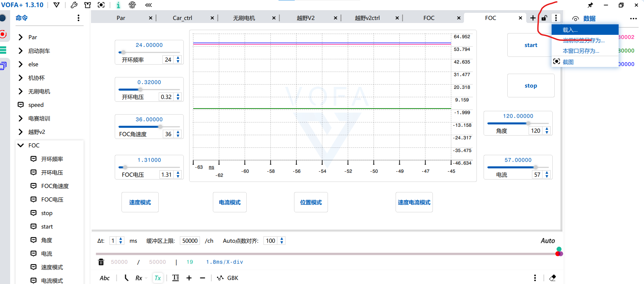Click the 速度电流模式 button
Viewport: 644px width, 284px height.
point(414,202)
